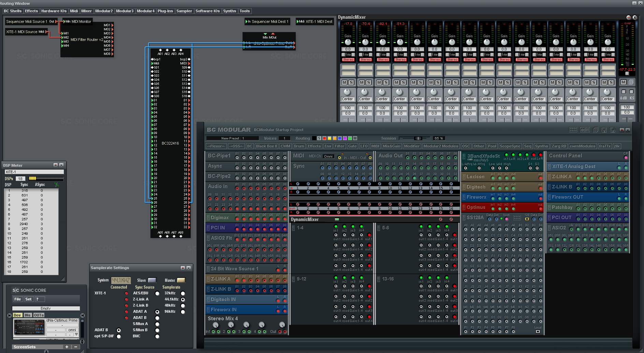The width and height of the screenshot is (644, 353).
Task: Select the red routing color swatch
Action: tap(324, 138)
